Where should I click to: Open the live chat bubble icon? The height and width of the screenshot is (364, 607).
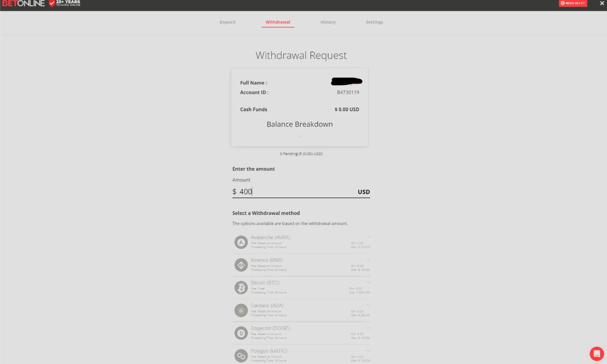pos(597,354)
